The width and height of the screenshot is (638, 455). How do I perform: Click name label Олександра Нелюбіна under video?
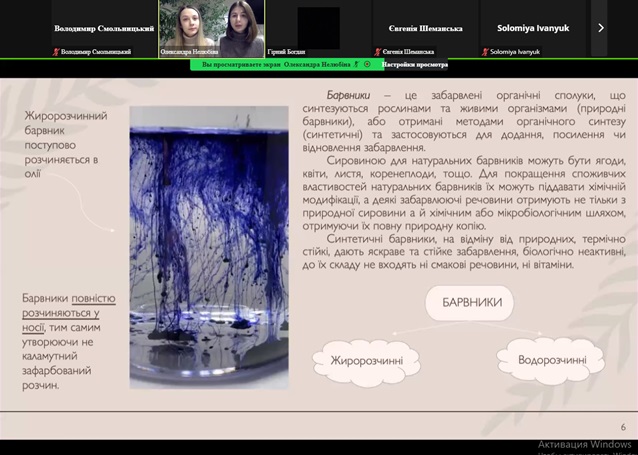(x=189, y=52)
